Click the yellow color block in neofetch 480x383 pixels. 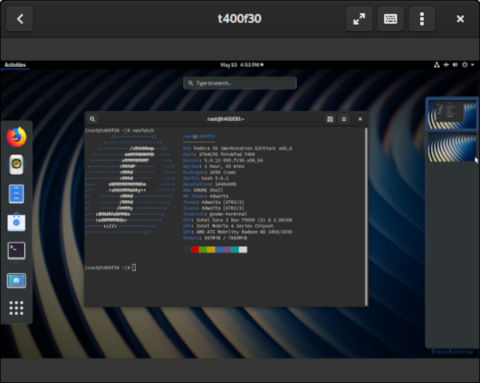(211, 250)
